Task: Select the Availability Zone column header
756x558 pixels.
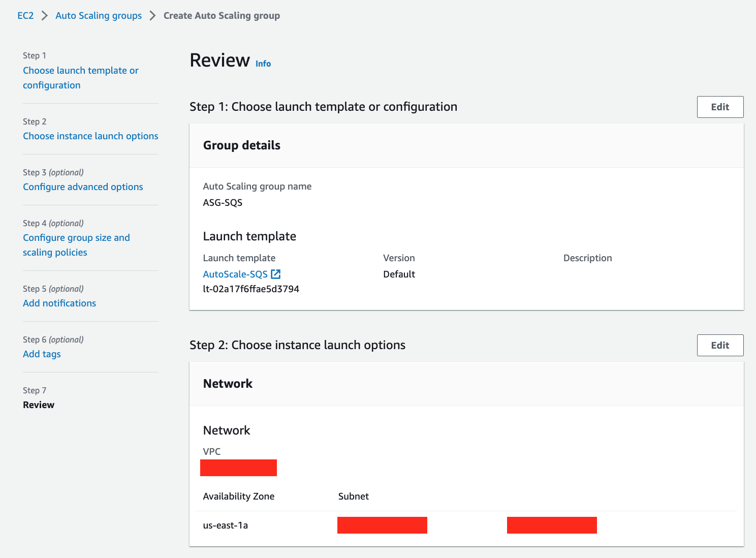Action: pyautogui.click(x=238, y=496)
